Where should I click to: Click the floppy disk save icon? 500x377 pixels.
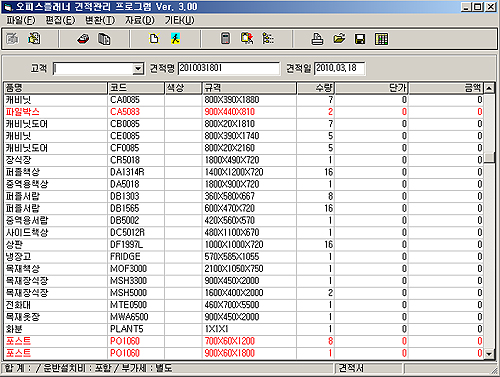tap(360, 39)
